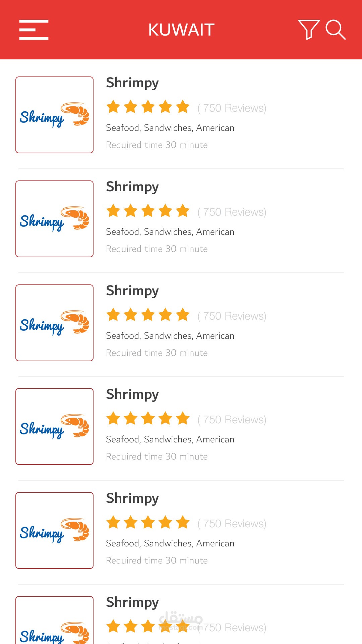Click the fifth listing's star rating

[x=148, y=523]
